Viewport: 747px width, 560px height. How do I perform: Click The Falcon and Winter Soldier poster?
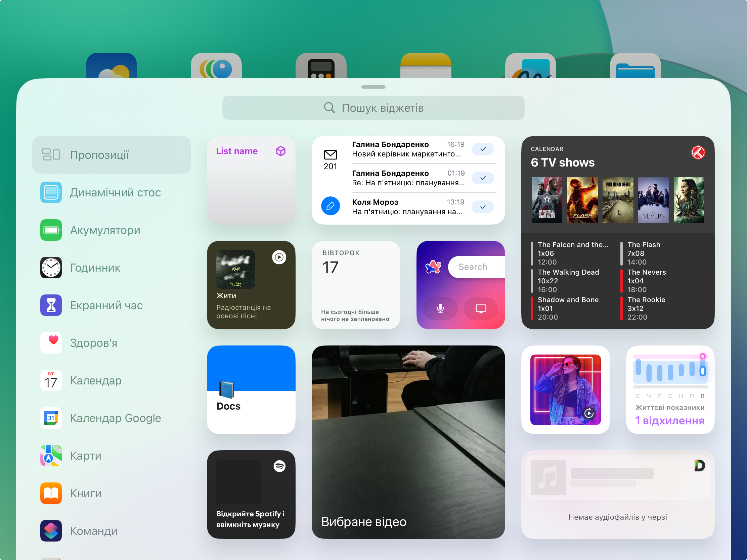click(547, 200)
